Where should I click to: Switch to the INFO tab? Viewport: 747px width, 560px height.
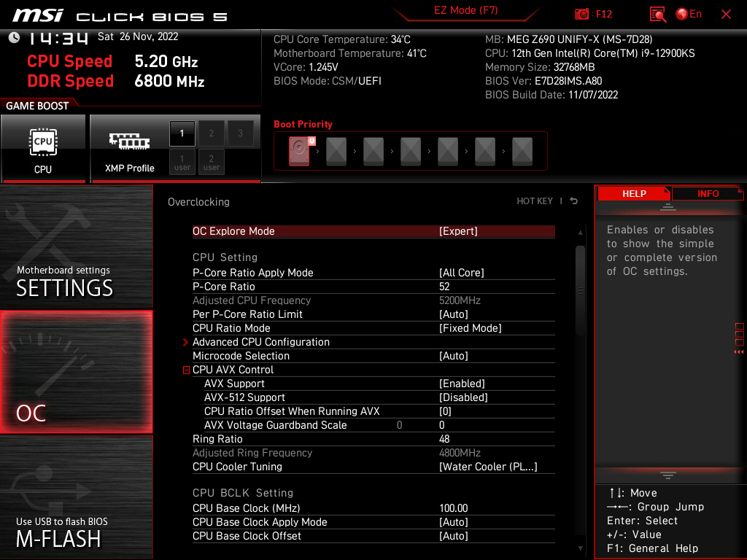pyautogui.click(x=708, y=194)
